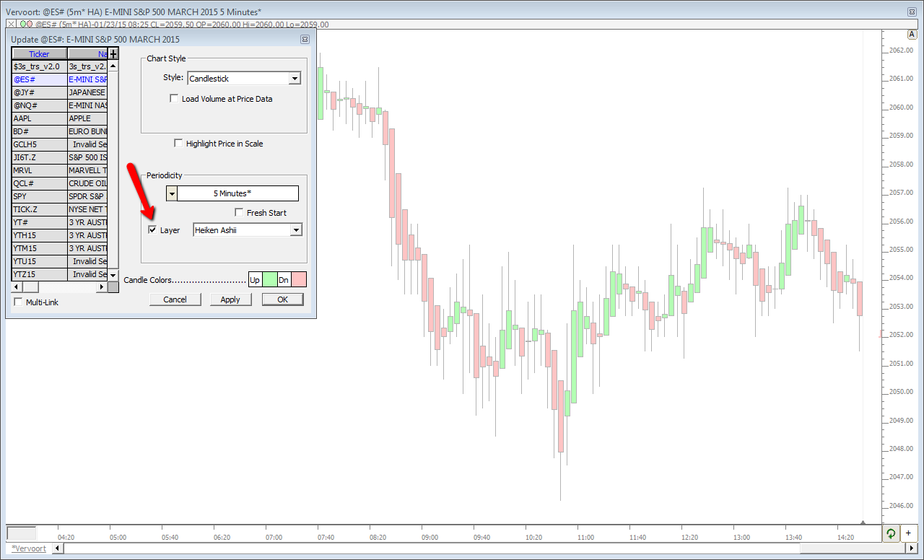The width and height of the screenshot is (924, 560).
Task: Click the Name column header in ticker list
Action: click(x=87, y=54)
